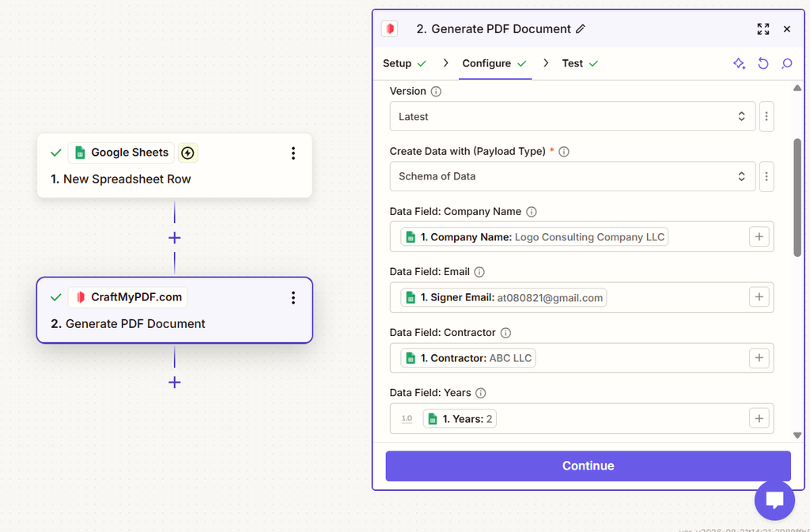
Task: Click the number-format 1.0 indicator in Years
Action: (x=407, y=418)
